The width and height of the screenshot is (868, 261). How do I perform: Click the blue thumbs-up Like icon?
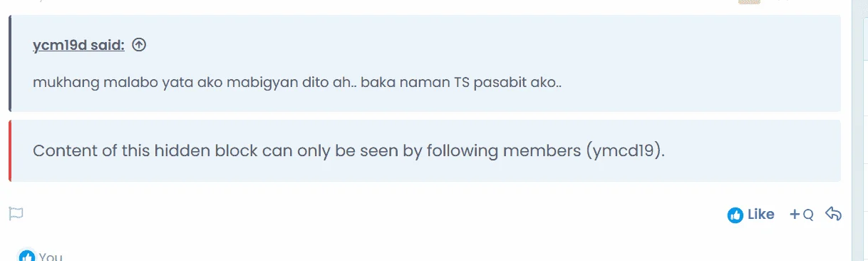coord(735,215)
